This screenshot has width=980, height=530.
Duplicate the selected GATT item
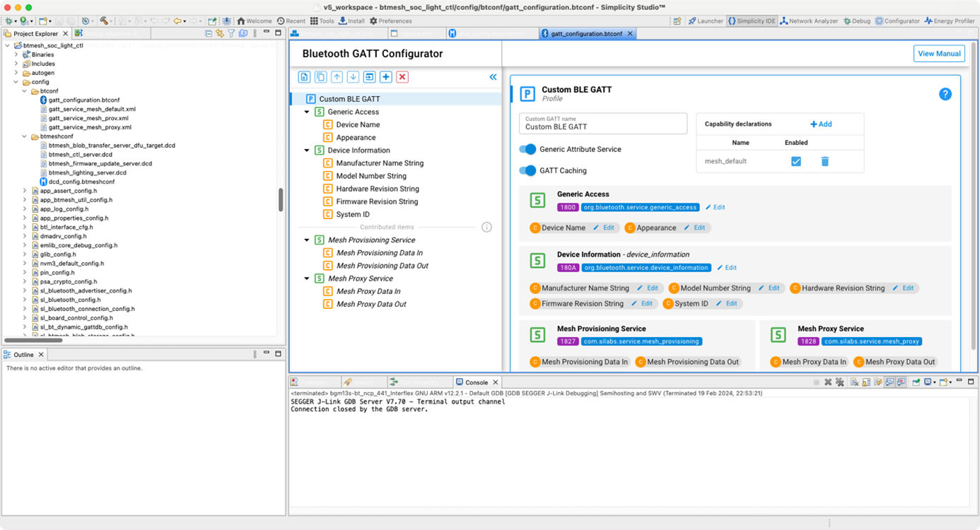[x=320, y=76]
